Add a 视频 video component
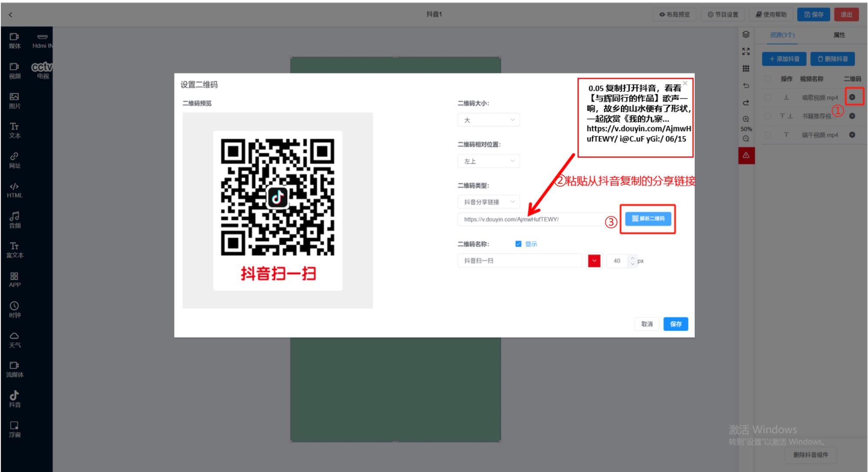Screen dimensions: 868x472 coord(14,71)
